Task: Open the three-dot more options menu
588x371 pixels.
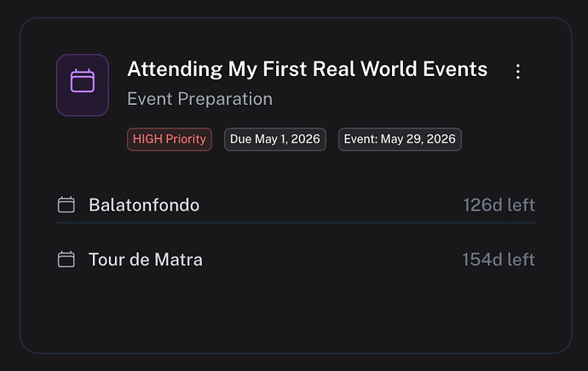Action: point(518,72)
